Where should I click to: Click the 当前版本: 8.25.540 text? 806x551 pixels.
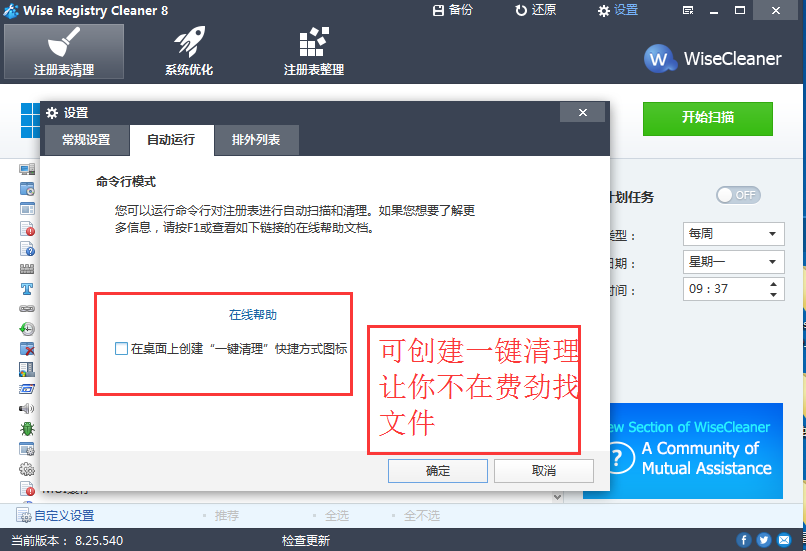67,541
